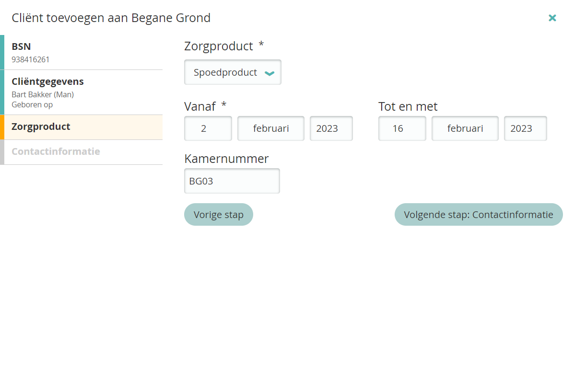Image resolution: width=574 pixels, height=392 pixels.
Task: Go to the BSN step
Action: point(82,52)
